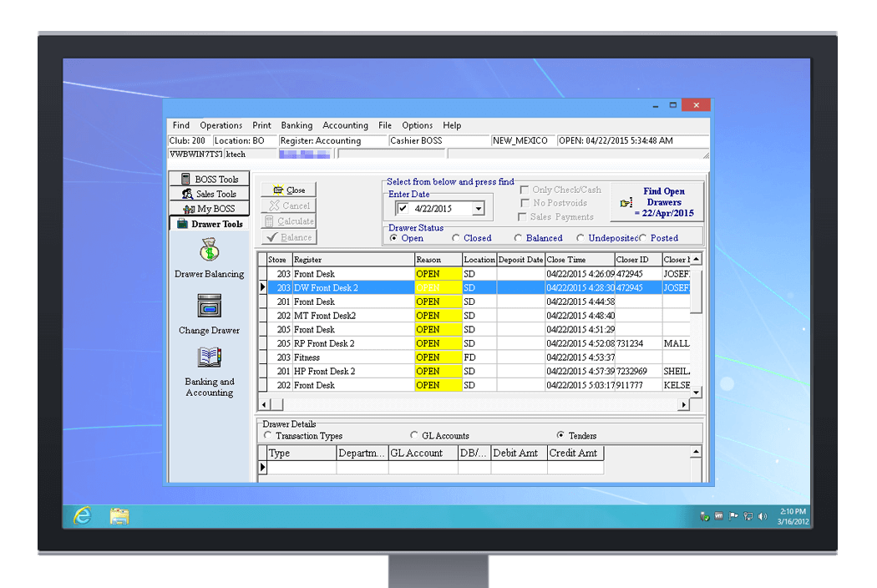877x588 pixels.
Task: Sort by the Close Time column header
Action: click(x=580, y=260)
